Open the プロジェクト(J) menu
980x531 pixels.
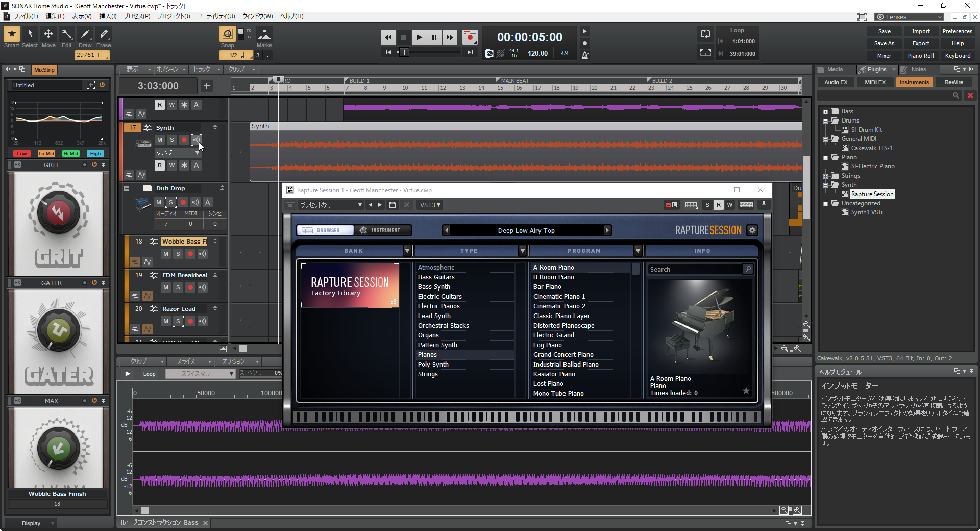[174, 16]
